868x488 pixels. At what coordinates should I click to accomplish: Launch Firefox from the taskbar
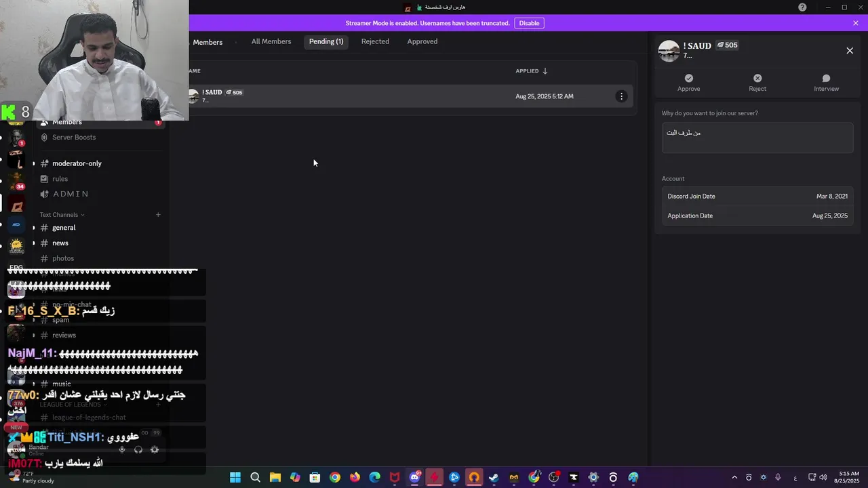click(355, 477)
